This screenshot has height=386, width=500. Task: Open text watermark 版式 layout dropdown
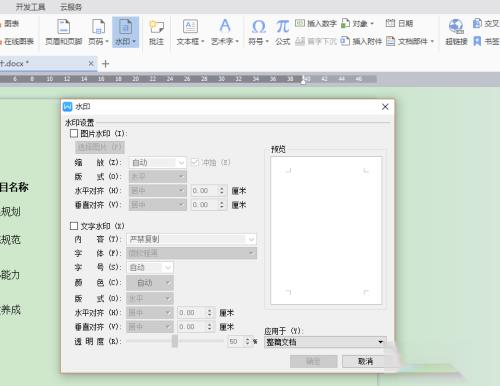coord(150,298)
